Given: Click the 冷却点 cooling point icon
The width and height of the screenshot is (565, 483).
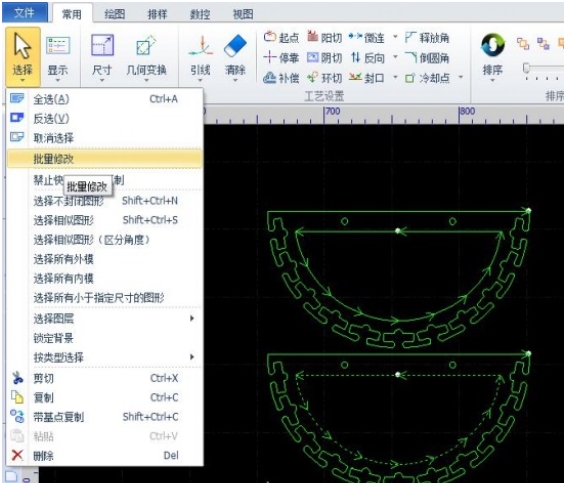Looking at the screenshot, I should (x=410, y=77).
